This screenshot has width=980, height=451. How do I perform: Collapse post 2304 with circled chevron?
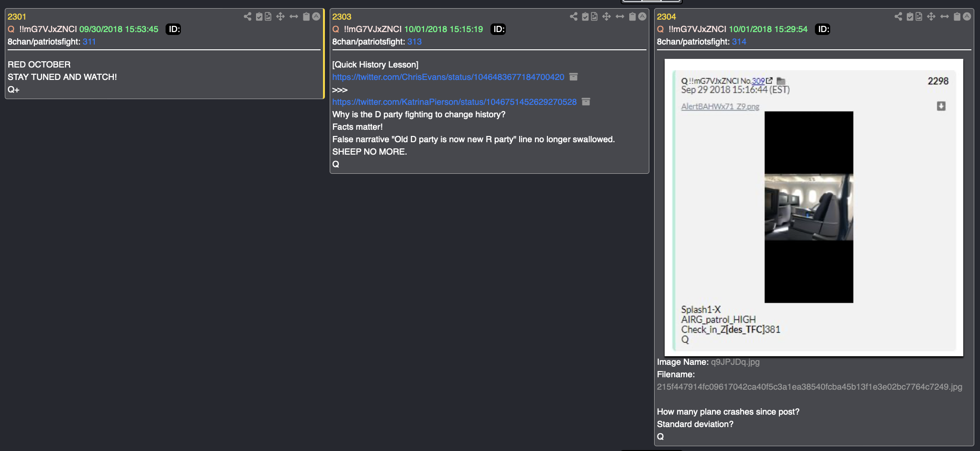[967, 17]
